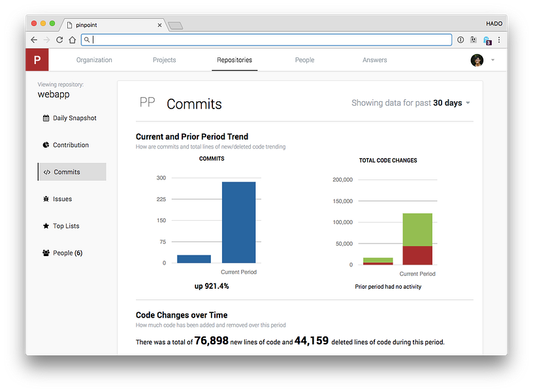Click the red Pinpoint P logo
This screenshot has width=533, height=392.
[x=37, y=60]
